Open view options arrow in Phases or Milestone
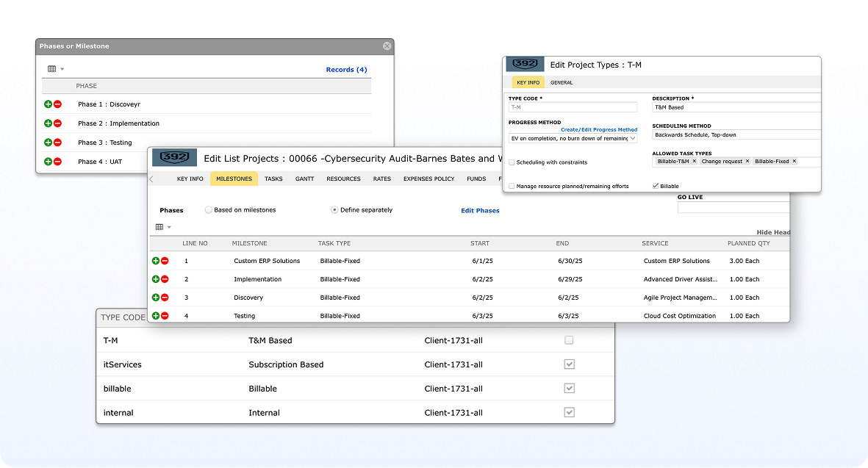The width and height of the screenshot is (868, 468). [62, 69]
